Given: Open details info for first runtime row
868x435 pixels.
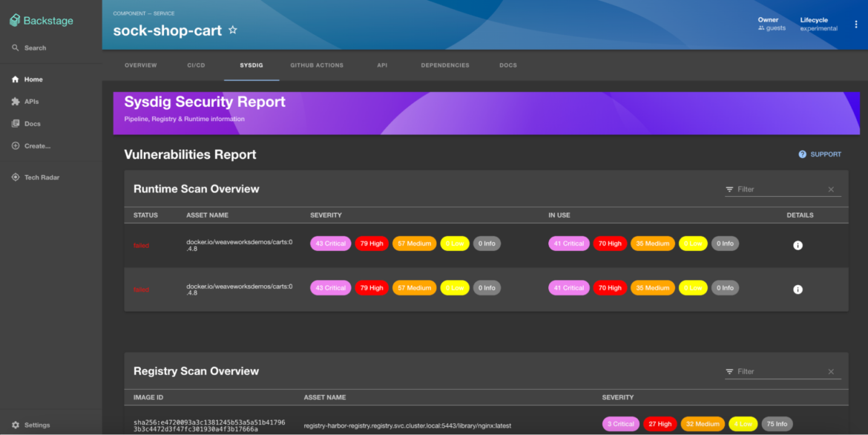Looking at the screenshot, I should click(x=798, y=245).
